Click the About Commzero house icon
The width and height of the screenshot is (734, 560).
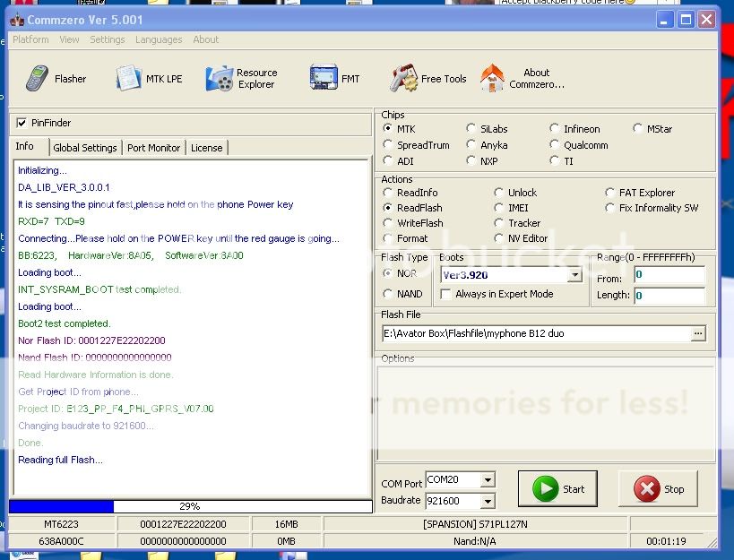tap(492, 79)
